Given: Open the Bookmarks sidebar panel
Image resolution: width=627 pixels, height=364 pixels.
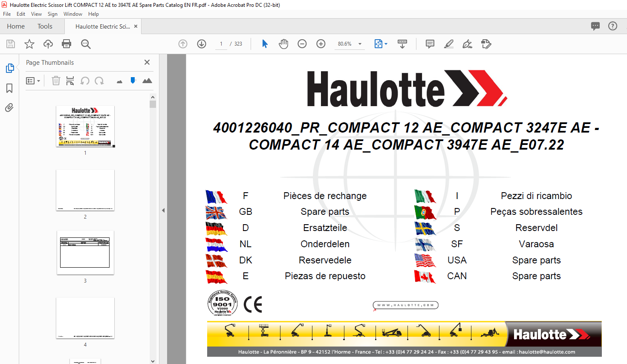Looking at the screenshot, I should coord(9,88).
